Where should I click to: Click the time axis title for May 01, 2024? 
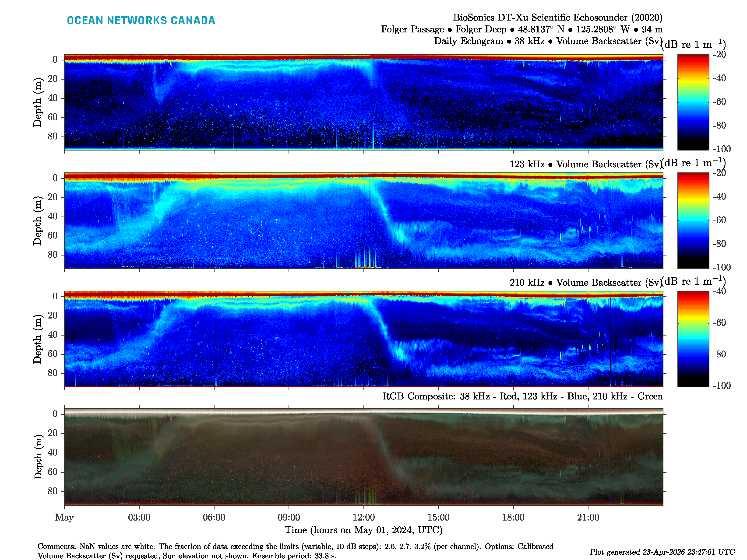363,530
